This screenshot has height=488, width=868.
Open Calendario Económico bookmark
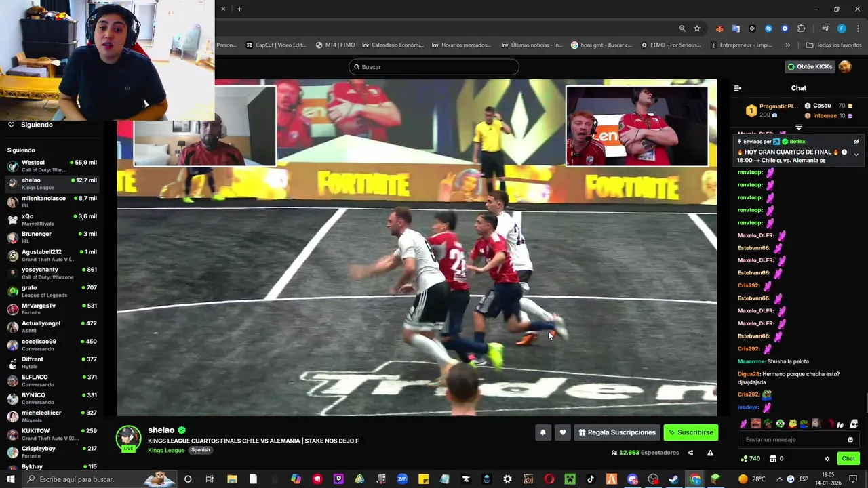(x=393, y=45)
